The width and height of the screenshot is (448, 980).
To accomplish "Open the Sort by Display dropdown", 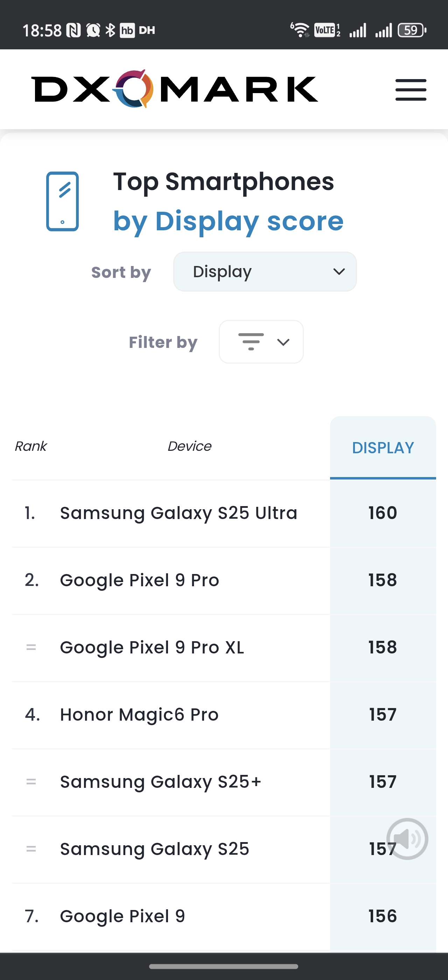I will point(265,272).
